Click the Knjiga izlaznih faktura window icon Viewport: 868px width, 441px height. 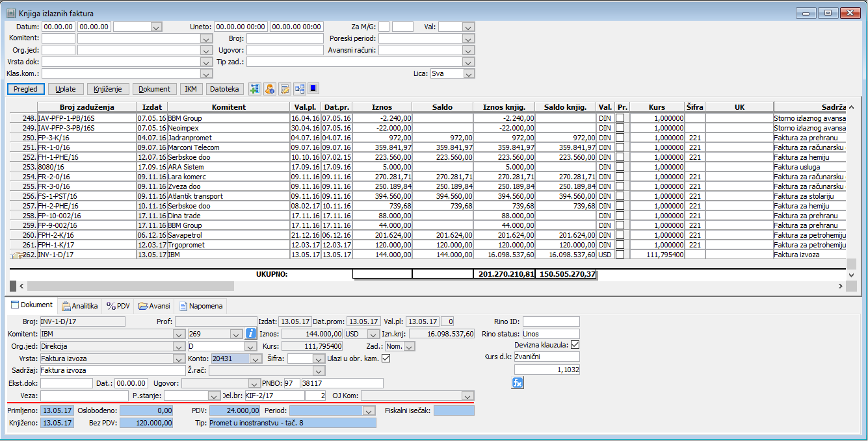coord(11,12)
